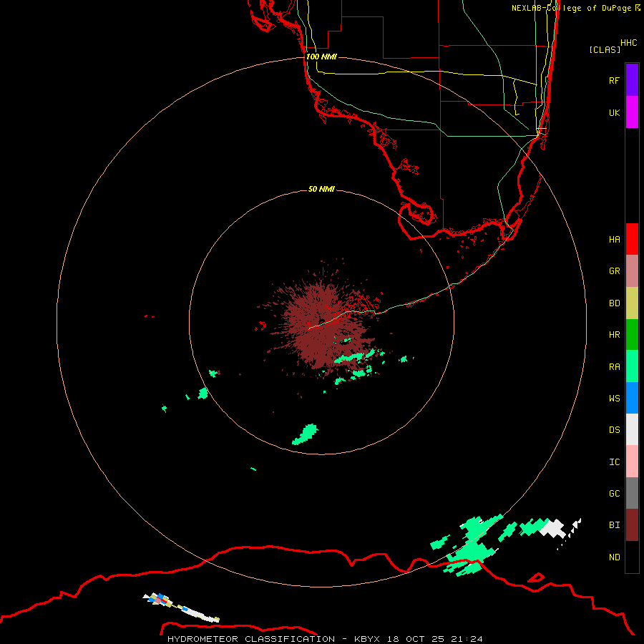Click the DS white legend swatch
Image resolution: width=644 pixels, height=644 pixels.
[x=632, y=429]
